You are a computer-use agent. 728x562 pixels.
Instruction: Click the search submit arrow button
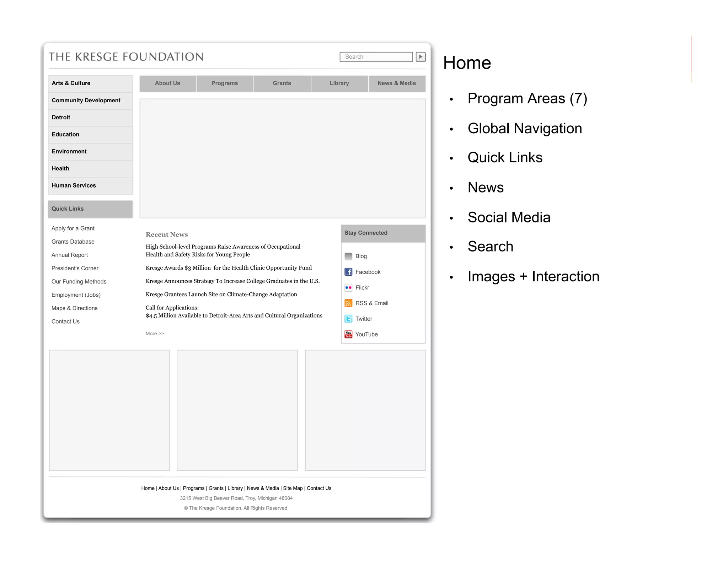pos(421,57)
